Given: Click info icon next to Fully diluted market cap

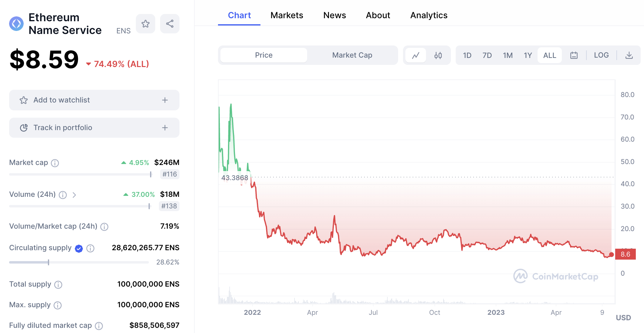Looking at the screenshot, I should click(x=99, y=326).
